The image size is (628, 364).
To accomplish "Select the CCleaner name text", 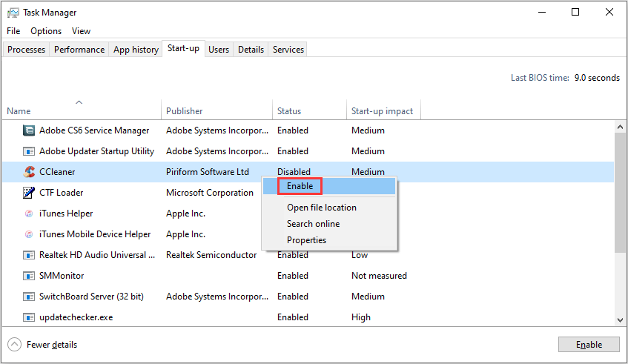I will pyautogui.click(x=57, y=172).
